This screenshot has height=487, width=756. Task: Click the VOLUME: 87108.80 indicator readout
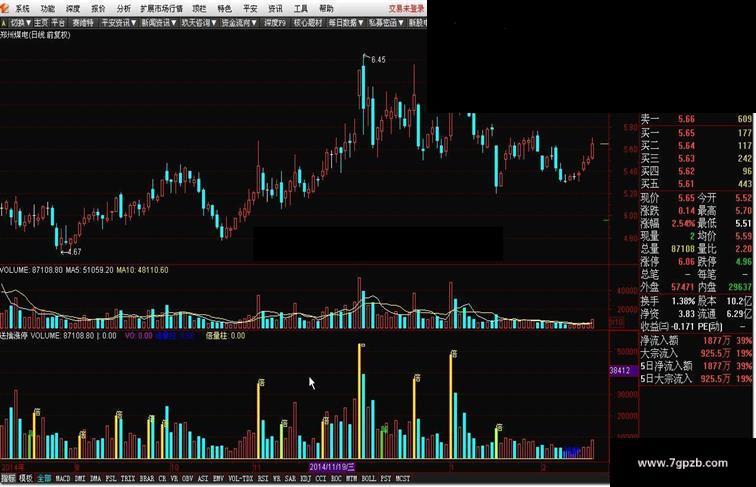tap(31, 270)
